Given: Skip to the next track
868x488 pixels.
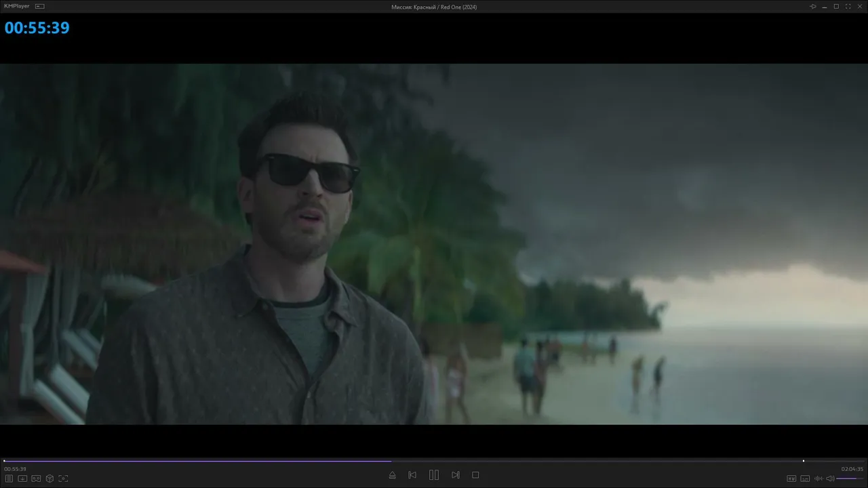Looking at the screenshot, I should [x=456, y=475].
